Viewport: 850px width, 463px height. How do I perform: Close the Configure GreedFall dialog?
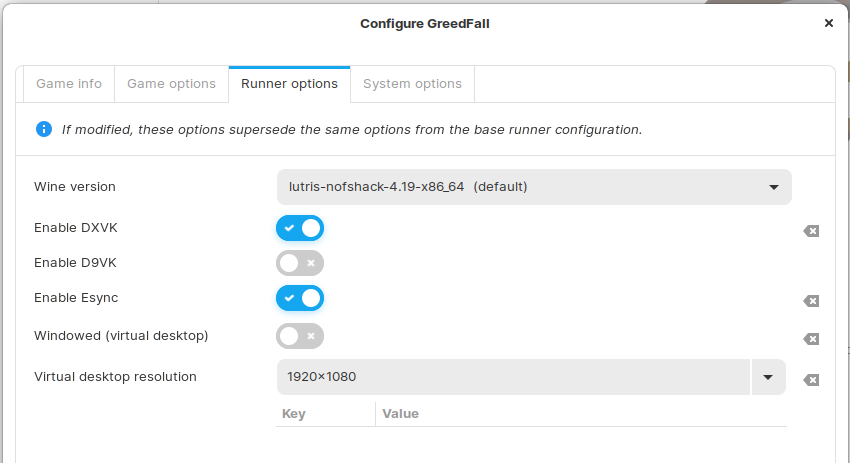point(828,23)
